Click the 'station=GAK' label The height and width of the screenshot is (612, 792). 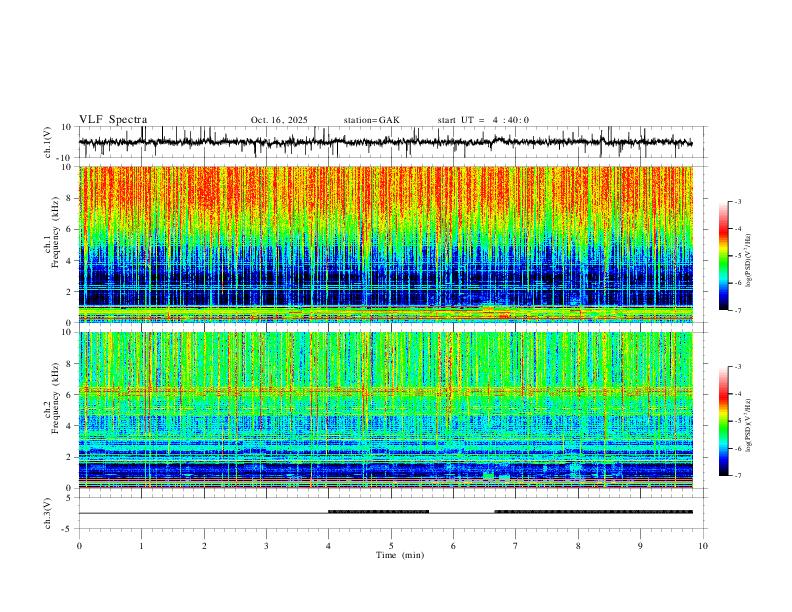[x=371, y=120]
